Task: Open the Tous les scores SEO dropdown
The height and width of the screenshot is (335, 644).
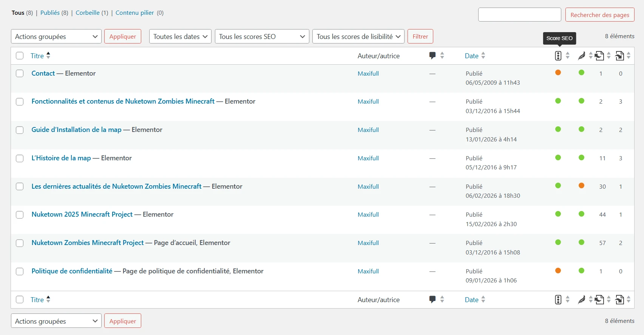Action: click(262, 37)
